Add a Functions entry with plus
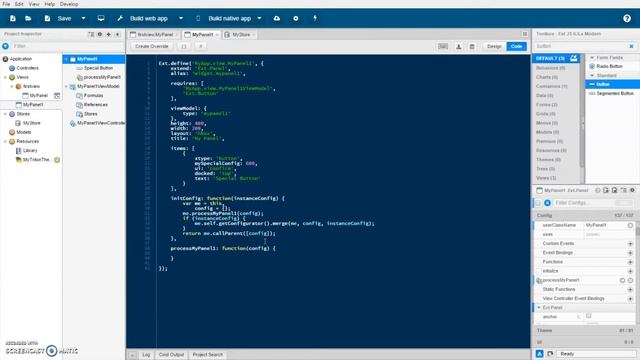 (630, 262)
